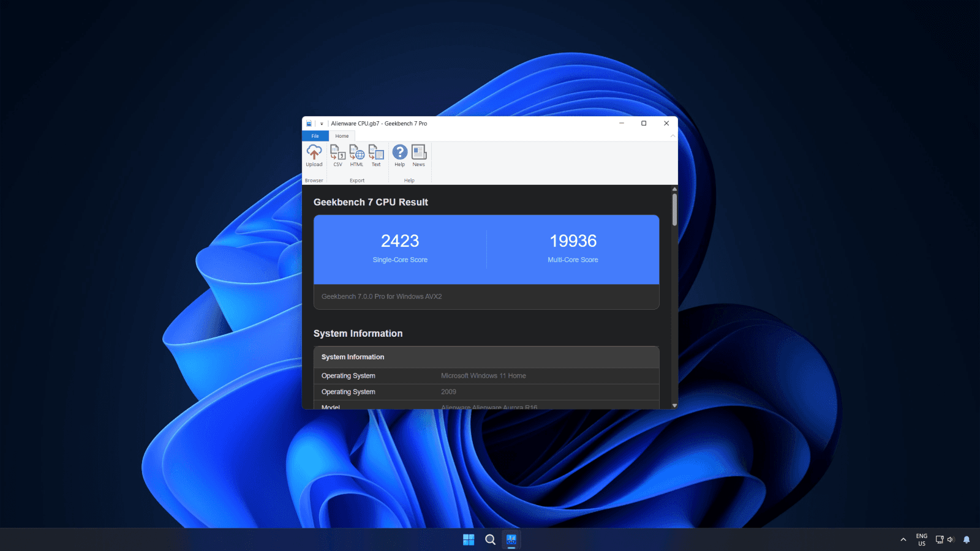
Task: Click the Microsoft Windows 11 Home value
Action: 483,376
